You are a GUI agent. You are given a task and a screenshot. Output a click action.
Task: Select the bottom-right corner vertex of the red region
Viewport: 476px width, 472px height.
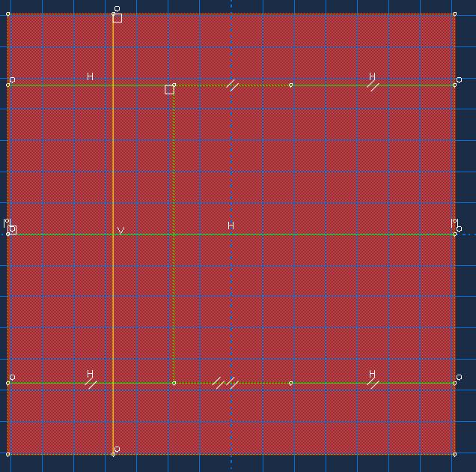[x=454, y=454]
